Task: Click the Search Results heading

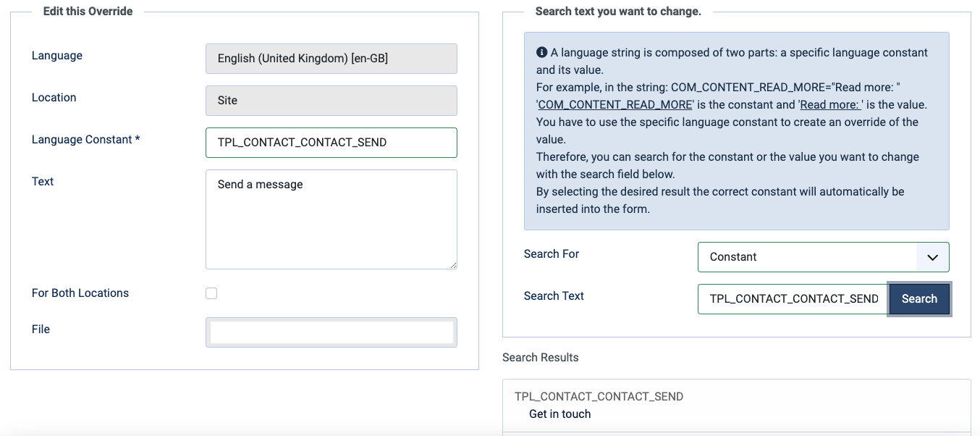Action: click(540, 358)
